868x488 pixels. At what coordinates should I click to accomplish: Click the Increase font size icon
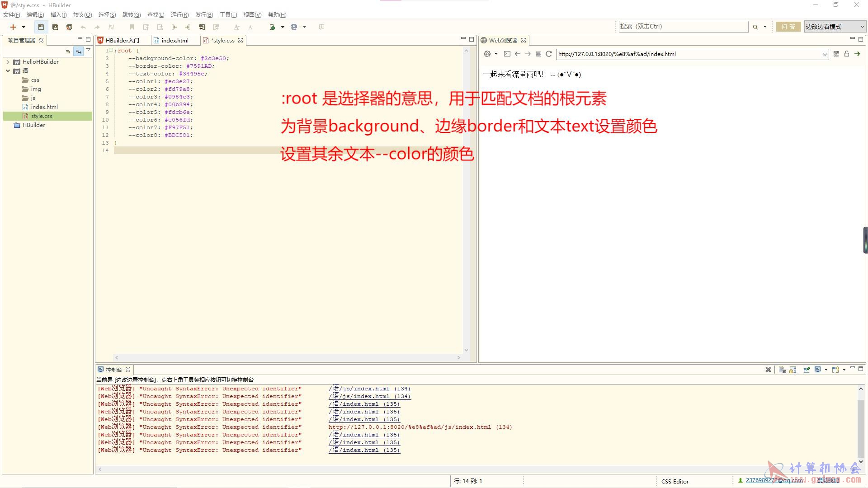click(x=236, y=27)
